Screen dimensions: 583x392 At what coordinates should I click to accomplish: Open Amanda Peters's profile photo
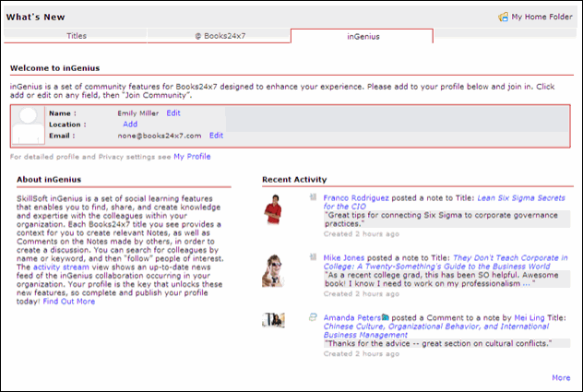point(273,320)
